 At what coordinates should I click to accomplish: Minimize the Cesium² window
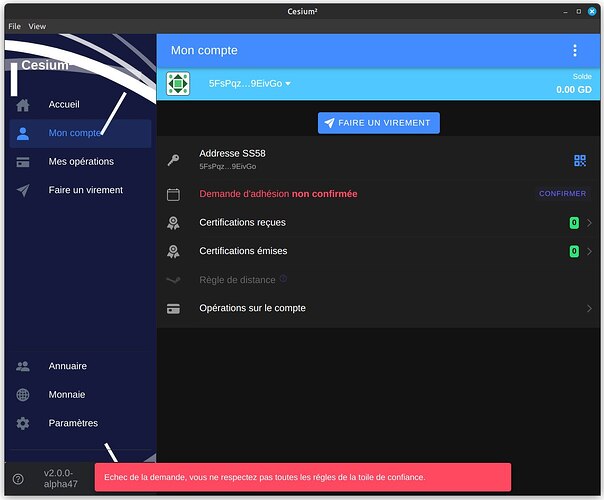tap(565, 12)
